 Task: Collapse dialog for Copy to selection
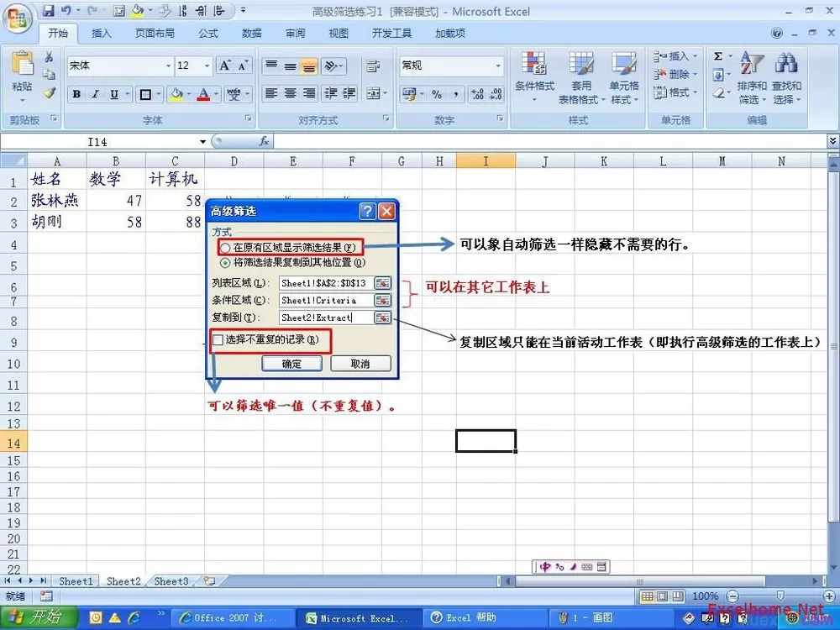[x=382, y=318]
